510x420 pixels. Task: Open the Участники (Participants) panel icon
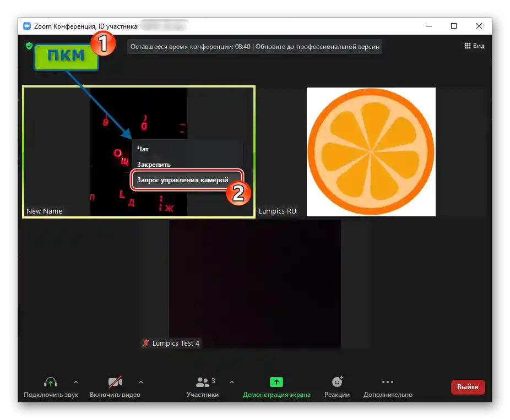[203, 381]
